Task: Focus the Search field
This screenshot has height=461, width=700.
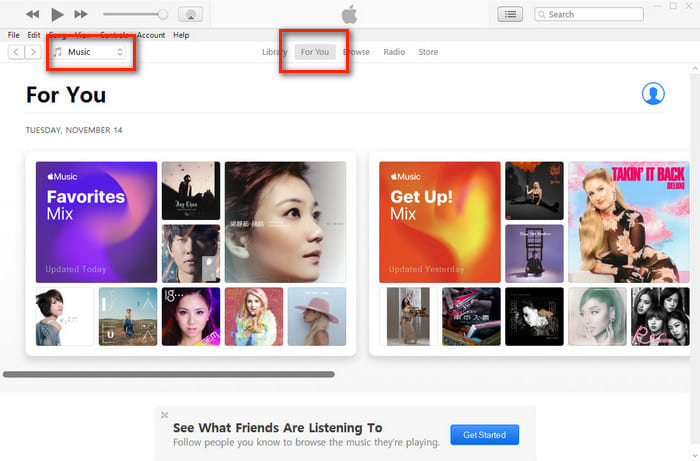Action: pos(589,14)
